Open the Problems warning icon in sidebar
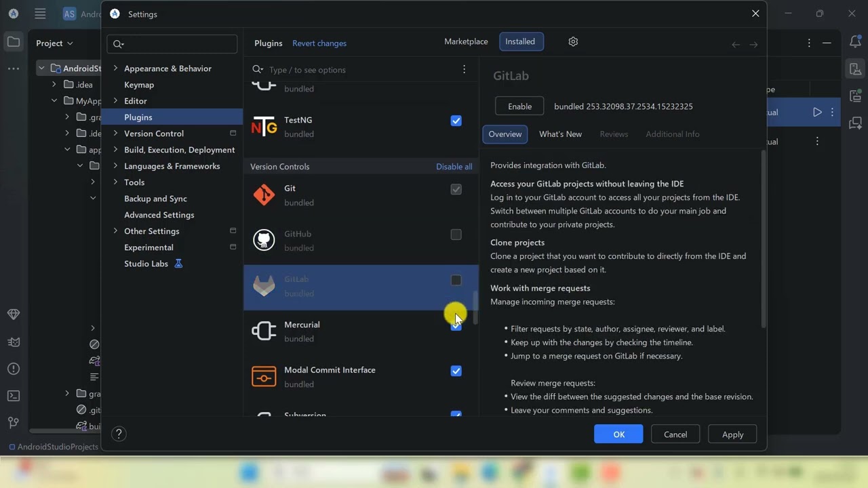 (x=14, y=369)
